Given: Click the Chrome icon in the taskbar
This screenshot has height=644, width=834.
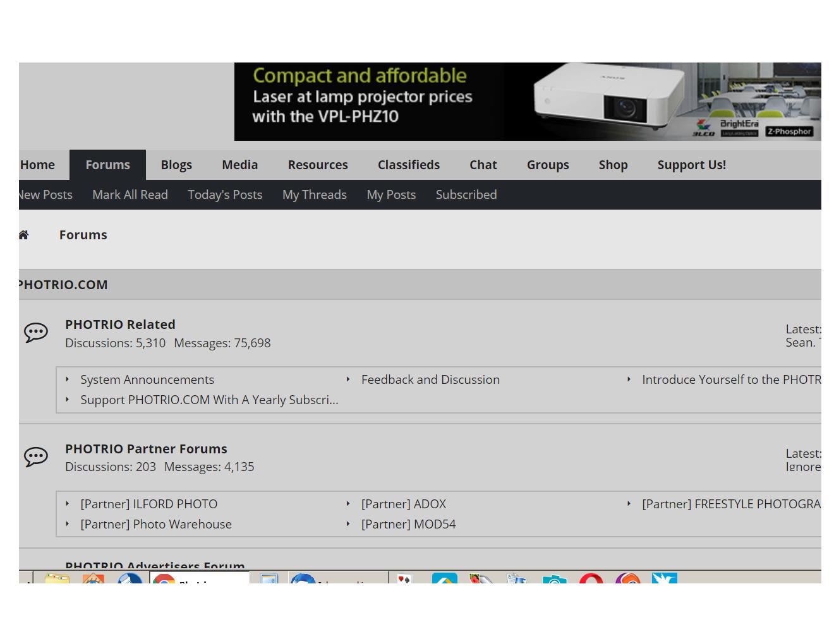Looking at the screenshot, I should pos(164,579).
